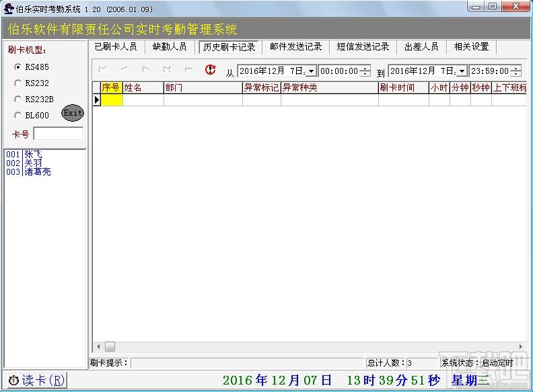The width and height of the screenshot is (533, 392).
Task: Click 刷卡时间 column header
Action: [x=404, y=87]
